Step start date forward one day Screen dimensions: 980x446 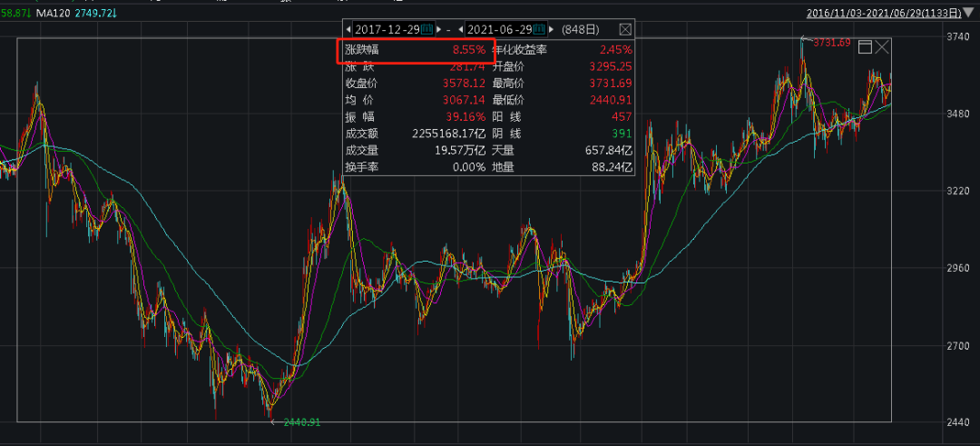[x=439, y=29]
